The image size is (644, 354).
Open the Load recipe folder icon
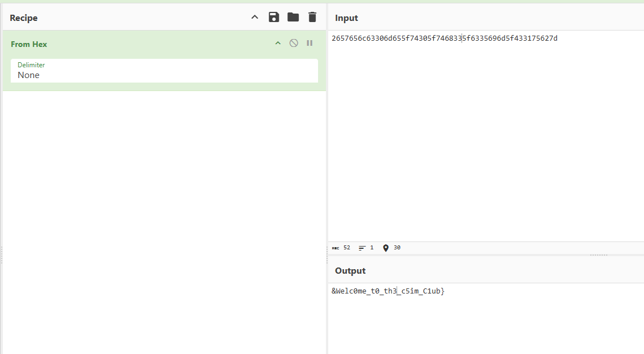(293, 18)
